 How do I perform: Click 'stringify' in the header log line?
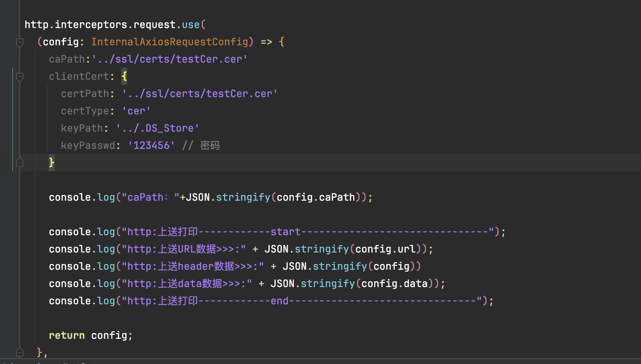[x=340, y=266]
